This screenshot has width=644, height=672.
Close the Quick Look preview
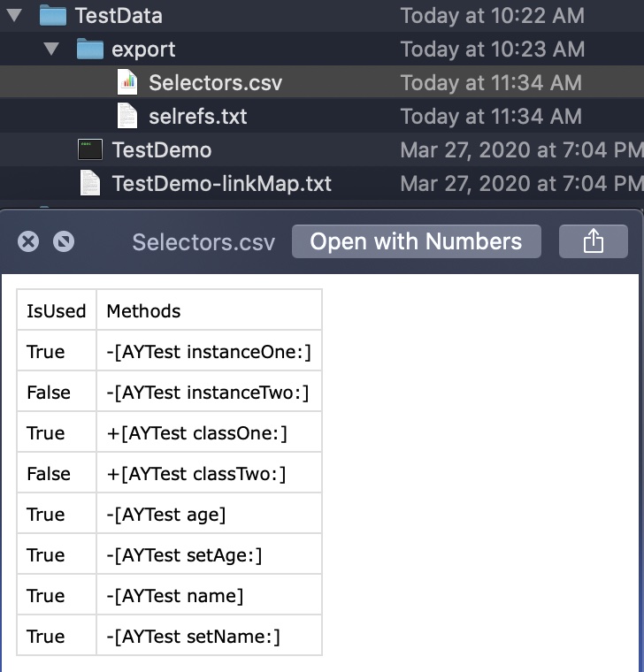coord(28,241)
